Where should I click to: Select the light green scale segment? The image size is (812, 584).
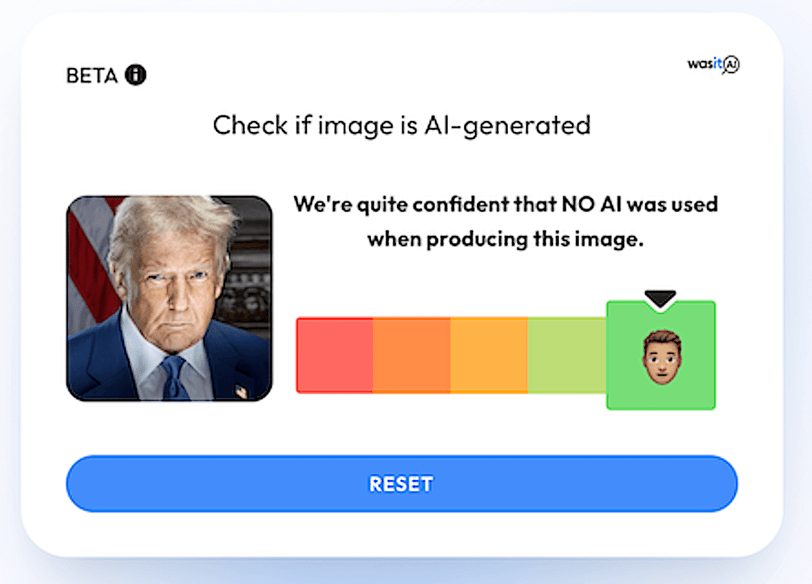tap(567, 355)
